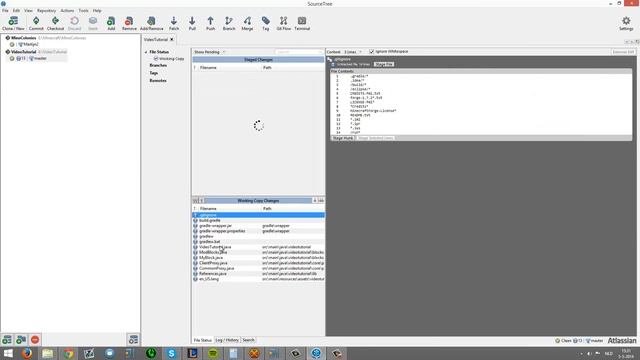Collapse the MineColonies repository bookmark
Screen dimensions: 640x360
8,38
